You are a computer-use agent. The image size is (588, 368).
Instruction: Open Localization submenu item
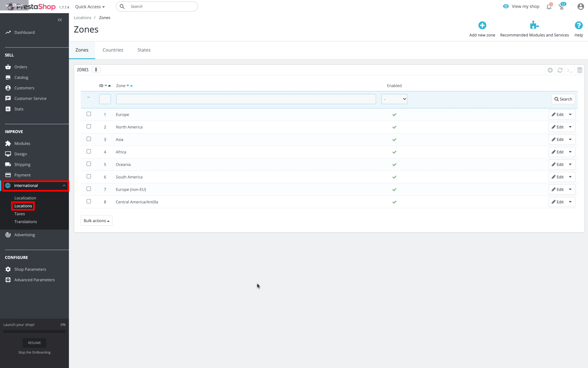click(25, 198)
